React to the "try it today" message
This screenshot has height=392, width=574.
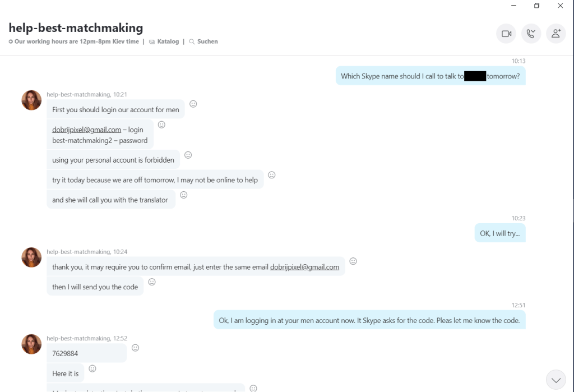272,175
